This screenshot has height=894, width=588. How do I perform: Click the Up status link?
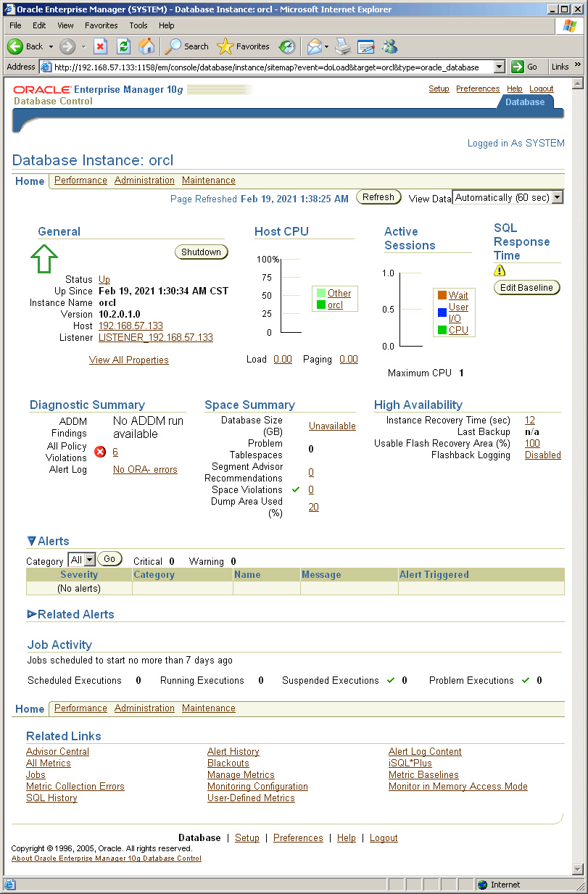click(x=104, y=279)
